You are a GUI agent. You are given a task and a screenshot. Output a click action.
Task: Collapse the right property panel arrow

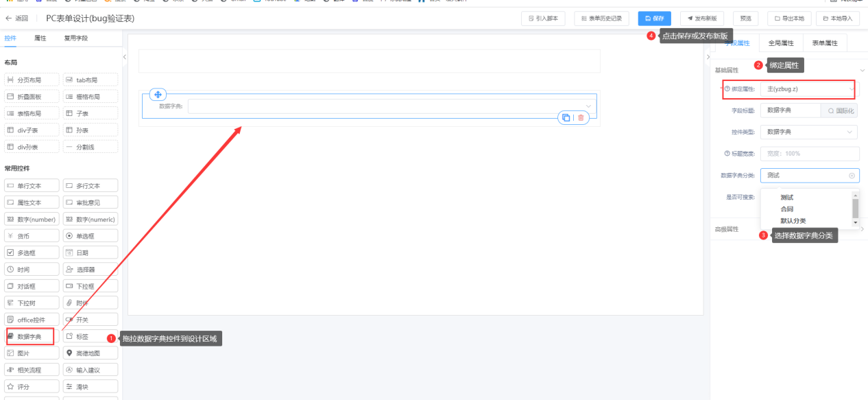point(708,57)
